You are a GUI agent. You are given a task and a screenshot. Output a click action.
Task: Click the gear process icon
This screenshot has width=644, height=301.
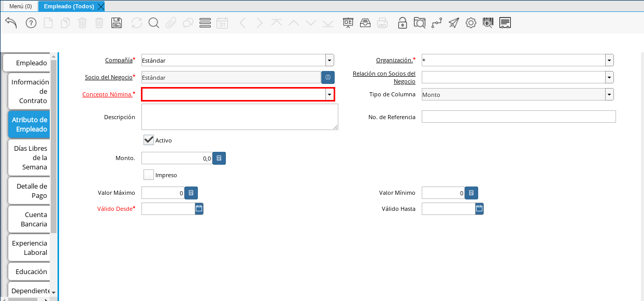pos(470,23)
